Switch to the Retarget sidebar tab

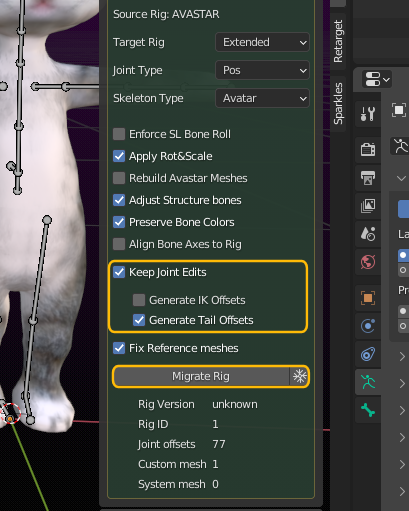pos(338,41)
